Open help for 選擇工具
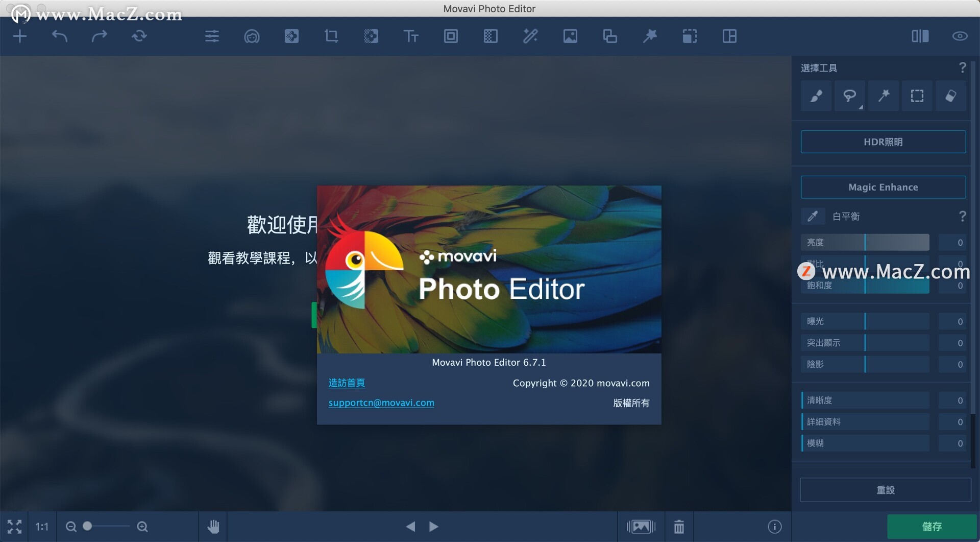The width and height of the screenshot is (980, 542). (x=962, y=67)
